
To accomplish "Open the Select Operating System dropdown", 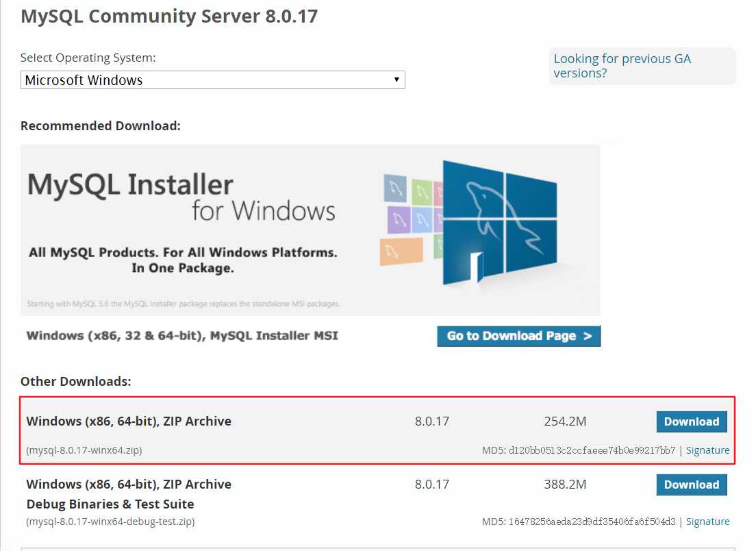I will pyautogui.click(x=212, y=80).
